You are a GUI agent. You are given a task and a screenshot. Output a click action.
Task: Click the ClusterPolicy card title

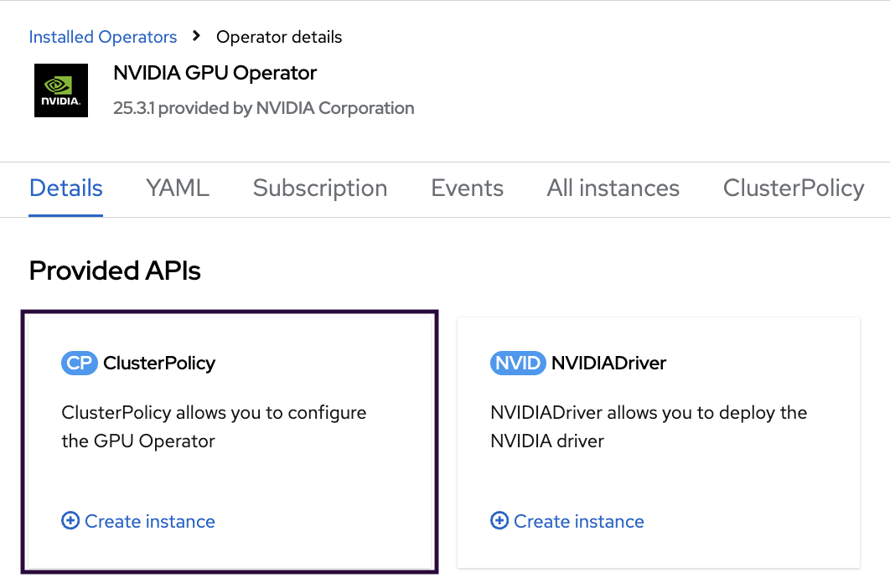pos(159,363)
